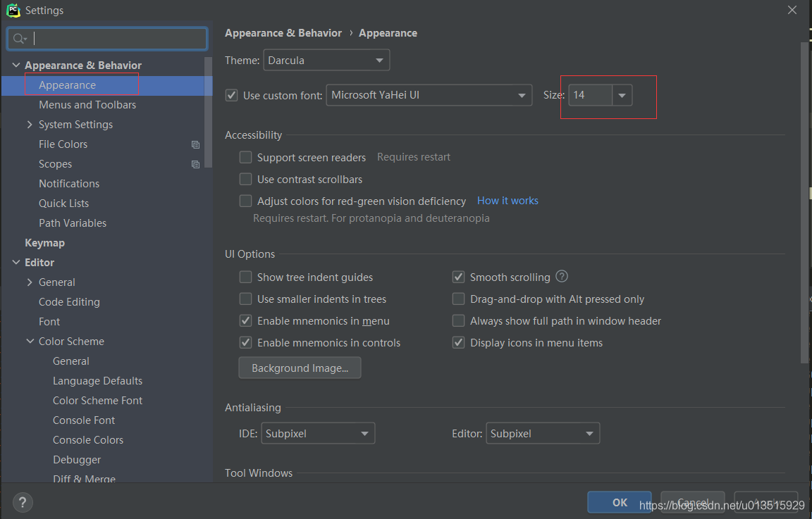Disable Enable mnemonics in menu
The height and width of the screenshot is (519, 812).
point(245,321)
